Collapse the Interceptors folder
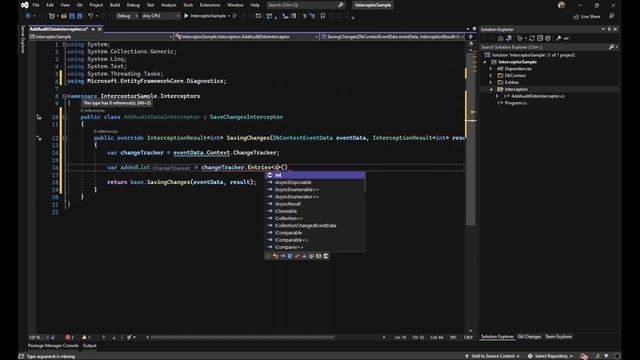 click(491, 89)
